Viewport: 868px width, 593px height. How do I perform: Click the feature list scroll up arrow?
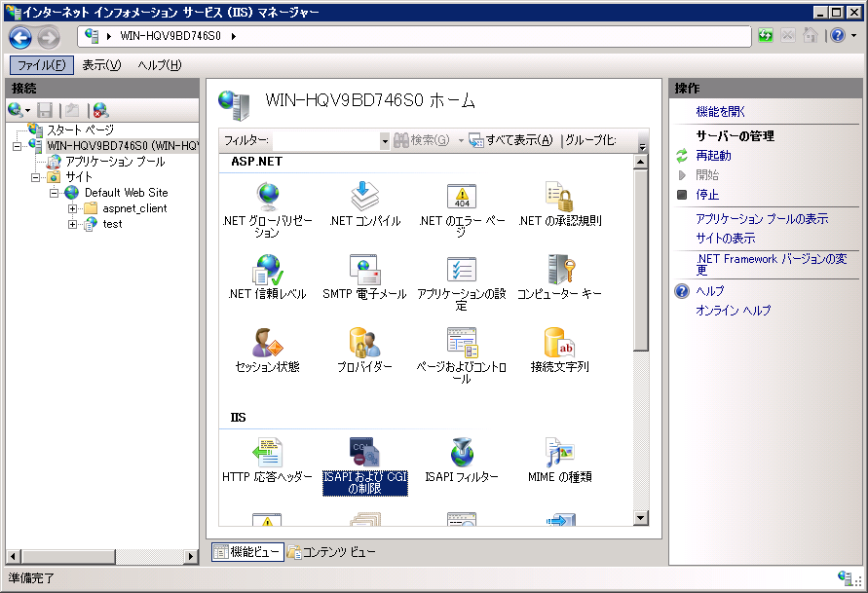coord(640,162)
